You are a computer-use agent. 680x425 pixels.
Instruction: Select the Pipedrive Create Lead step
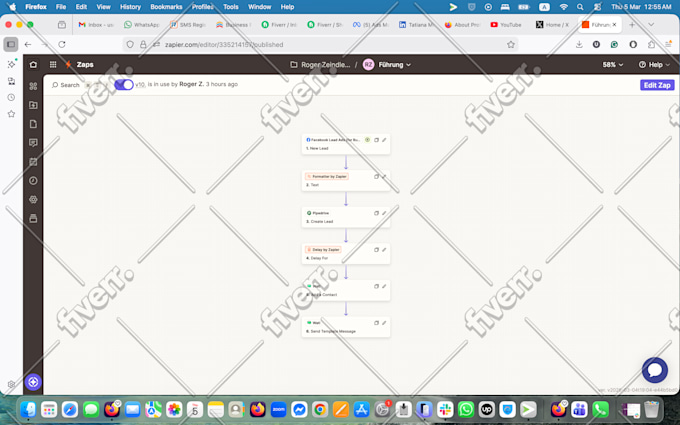coord(346,217)
